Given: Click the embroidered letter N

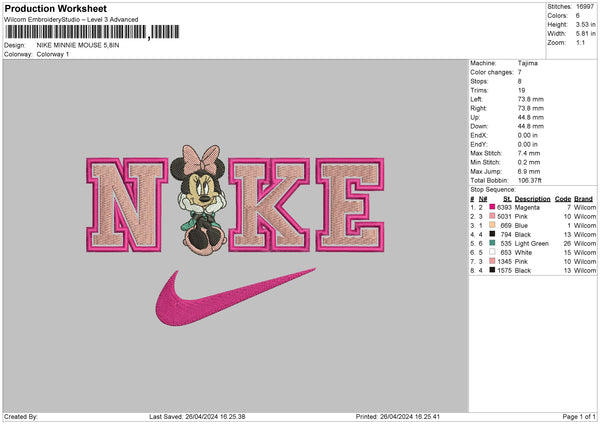Looking at the screenshot, I should tap(127, 205).
